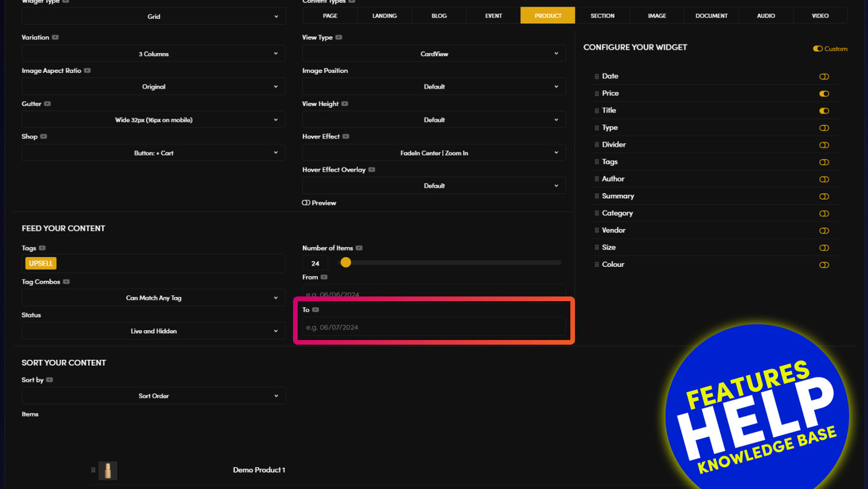Viewport: 868px width, 489px height.
Task: Click the help icon beside Number of Items
Action: (359, 248)
